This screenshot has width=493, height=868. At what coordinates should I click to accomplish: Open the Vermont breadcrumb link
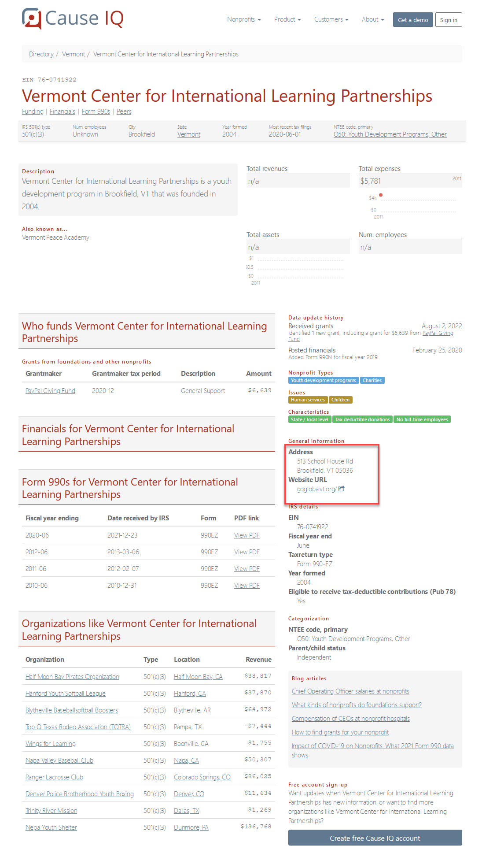tap(74, 54)
